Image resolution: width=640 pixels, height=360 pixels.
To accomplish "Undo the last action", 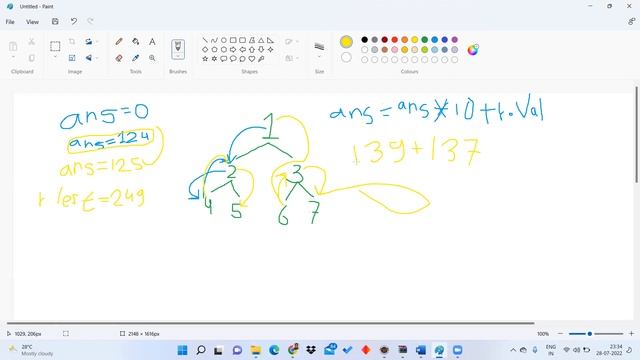I will coord(73,21).
